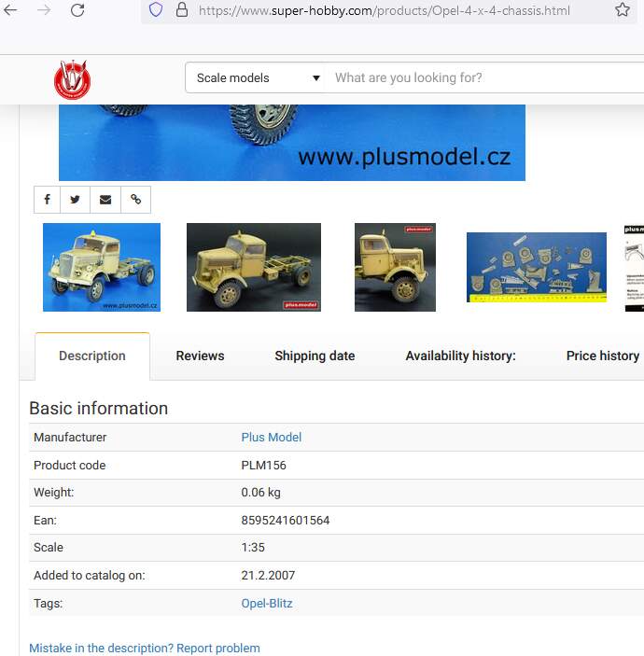644x656 pixels.
Task: Select third thumbnail showing truck cab close-up
Action: click(395, 267)
